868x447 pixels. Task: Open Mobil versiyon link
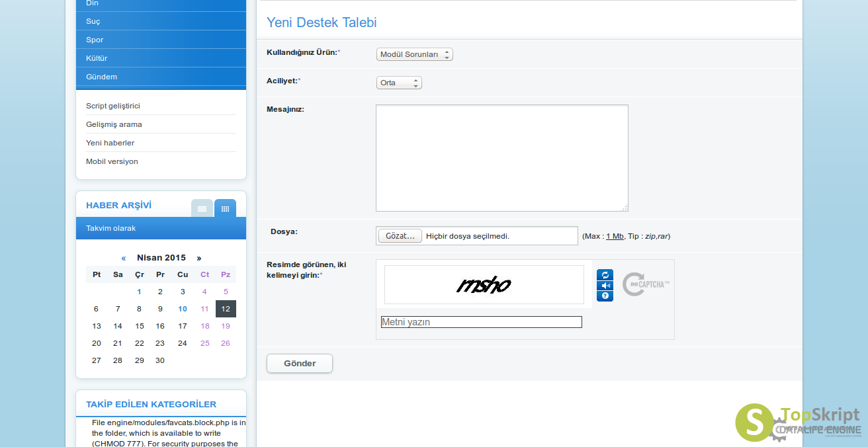[112, 161]
